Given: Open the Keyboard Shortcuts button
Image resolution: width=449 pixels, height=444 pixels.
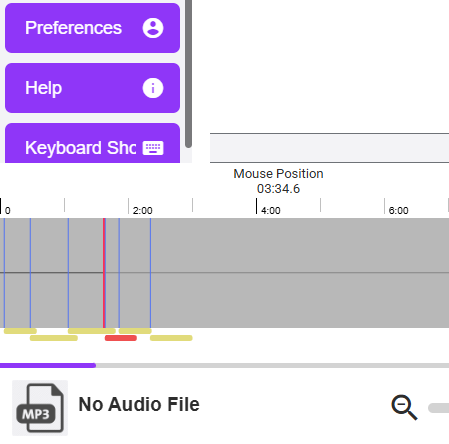Looking at the screenshot, I should 92,143.
